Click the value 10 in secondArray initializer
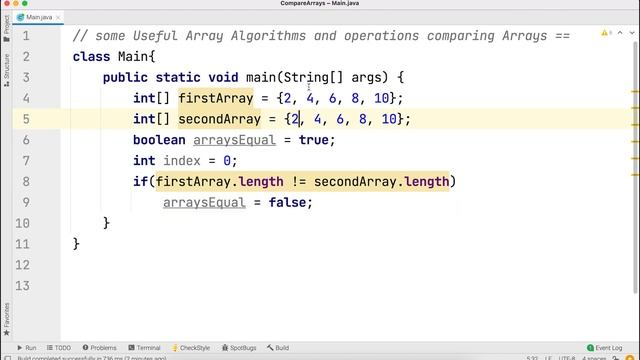Screen dimensions: 640x360 click(389, 119)
